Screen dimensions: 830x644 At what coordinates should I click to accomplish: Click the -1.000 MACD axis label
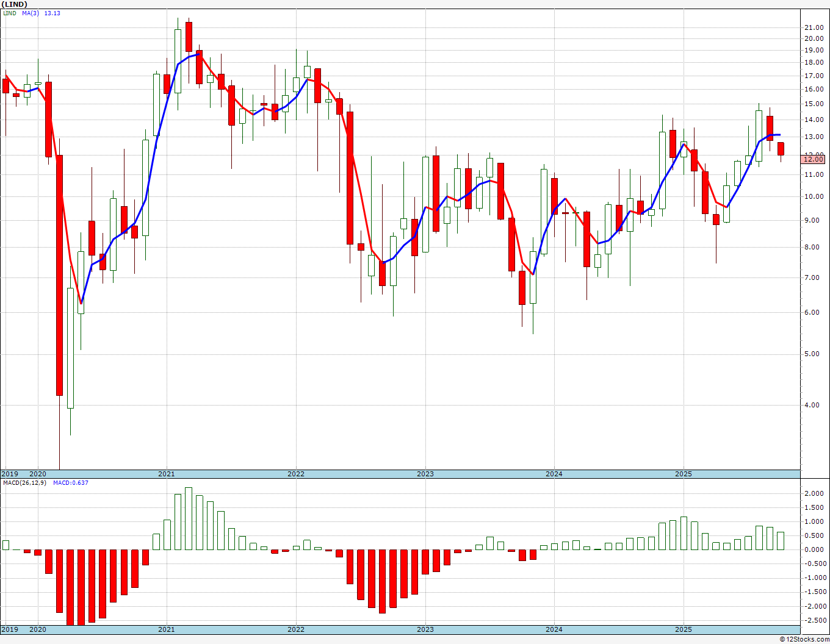814,578
